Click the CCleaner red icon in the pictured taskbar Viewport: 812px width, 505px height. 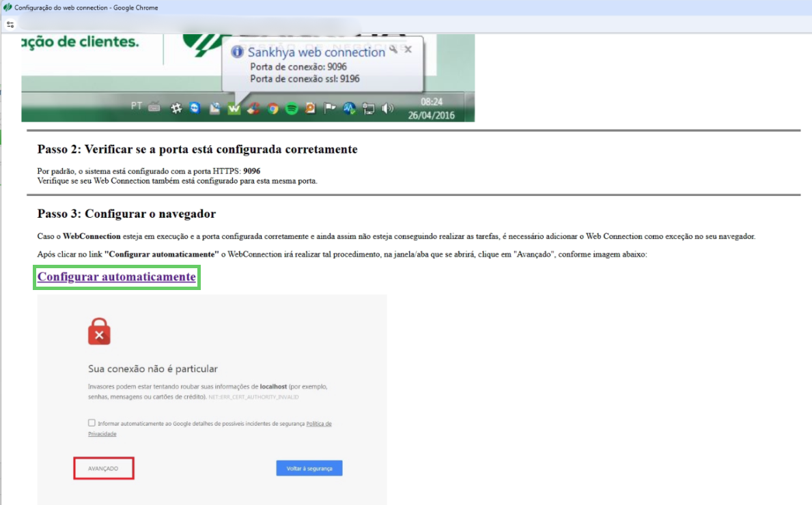coord(253,108)
